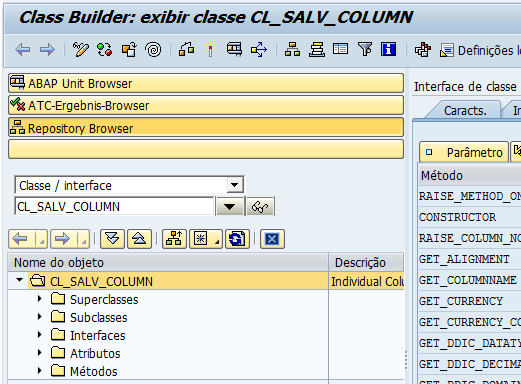
Task: Toggle Display/Change mode pencil icon
Action: [x=81, y=50]
